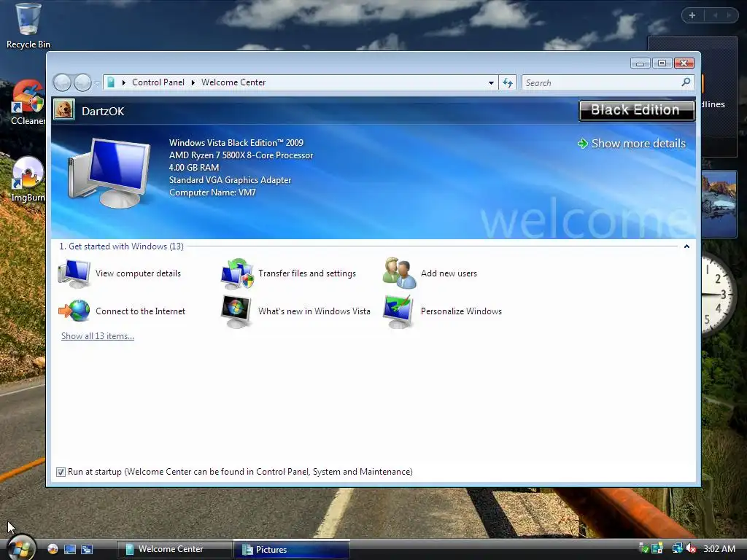Click the sidebar analog clock gadget

tap(719, 295)
